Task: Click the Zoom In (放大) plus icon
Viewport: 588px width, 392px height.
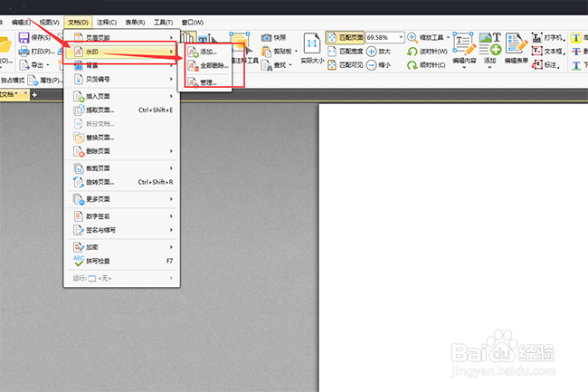Action: [x=371, y=51]
